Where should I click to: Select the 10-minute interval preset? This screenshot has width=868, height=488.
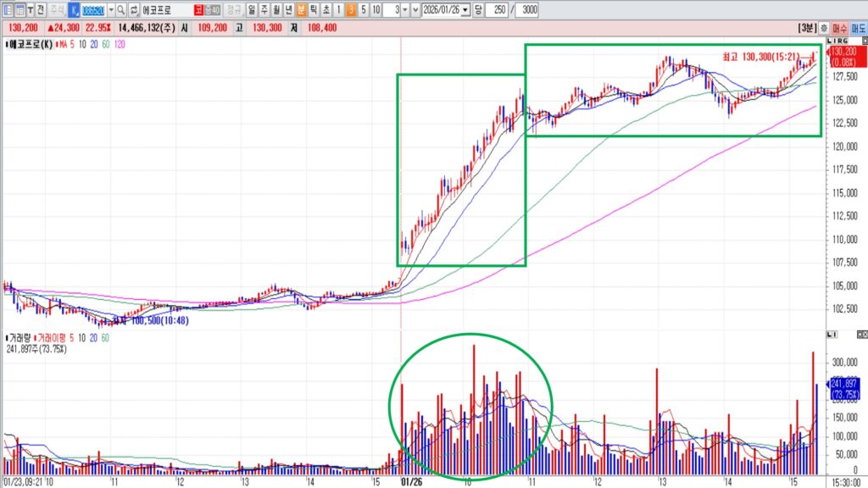coord(376,10)
